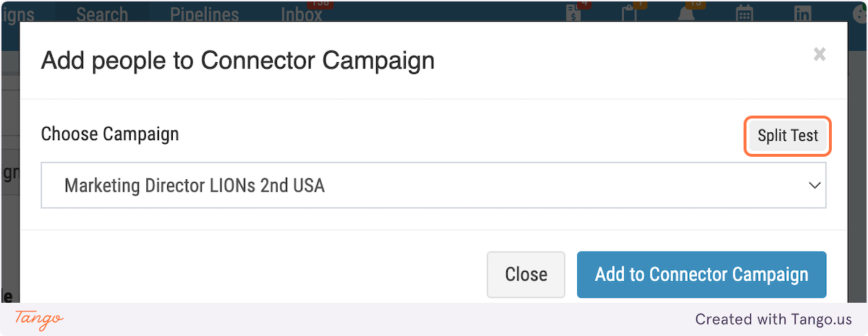868x336 pixels.
Task: Open the calendar icon in the header
Action: click(x=745, y=13)
